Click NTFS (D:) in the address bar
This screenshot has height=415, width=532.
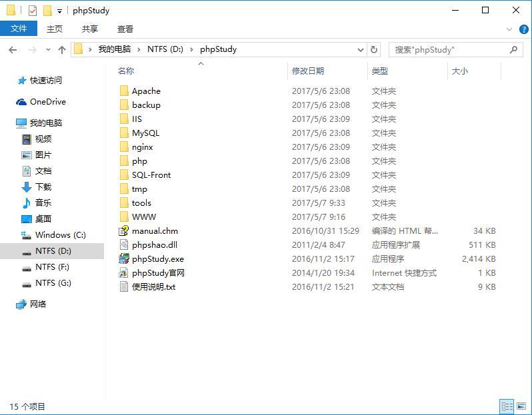click(165, 49)
